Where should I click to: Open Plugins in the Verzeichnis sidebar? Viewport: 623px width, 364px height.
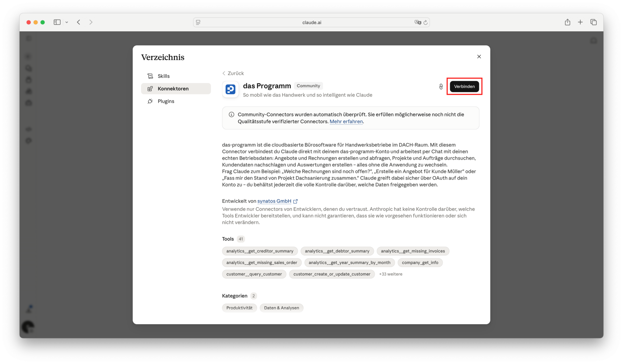pos(176,101)
